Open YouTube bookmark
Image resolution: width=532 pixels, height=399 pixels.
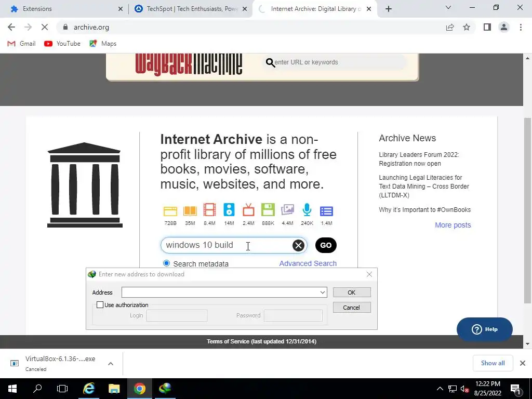pos(62,44)
